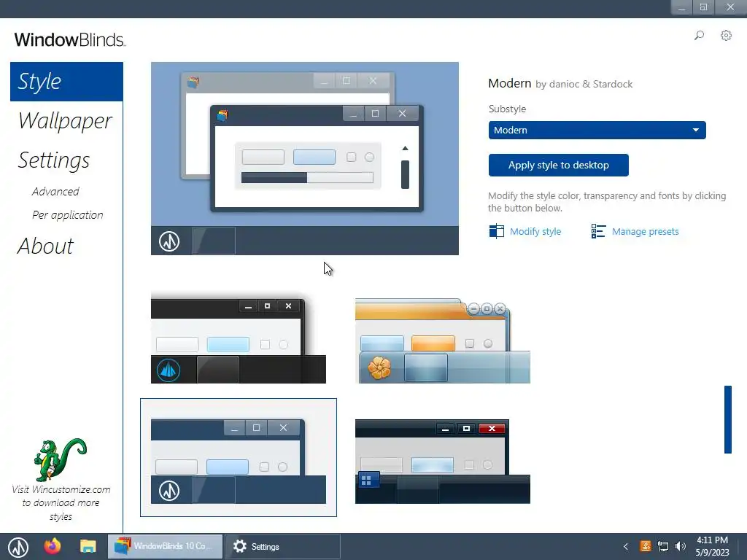Select the Style tab in sidebar
The image size is (747, 560).
[x=66, y=82]
